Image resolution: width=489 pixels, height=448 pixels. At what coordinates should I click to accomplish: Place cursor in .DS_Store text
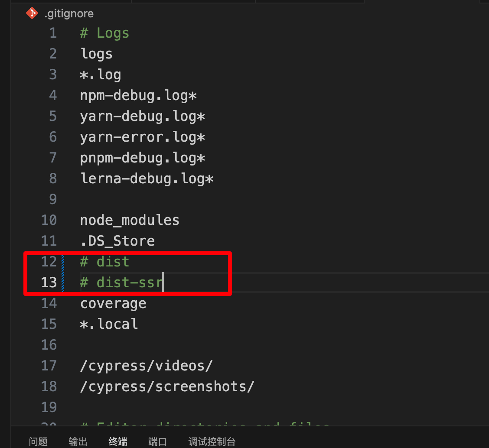(x=117, y=241)
